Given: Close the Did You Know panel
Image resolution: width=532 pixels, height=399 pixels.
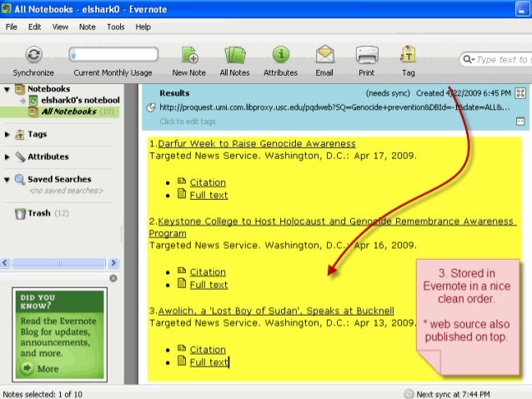Looking at the screenshot, I should coord(113,278).
